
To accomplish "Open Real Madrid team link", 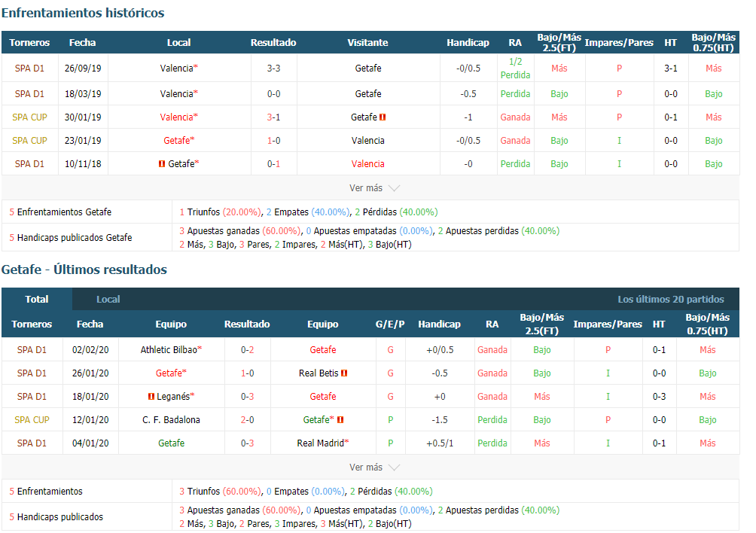I will pyautogui.click(x=321, y=443).
